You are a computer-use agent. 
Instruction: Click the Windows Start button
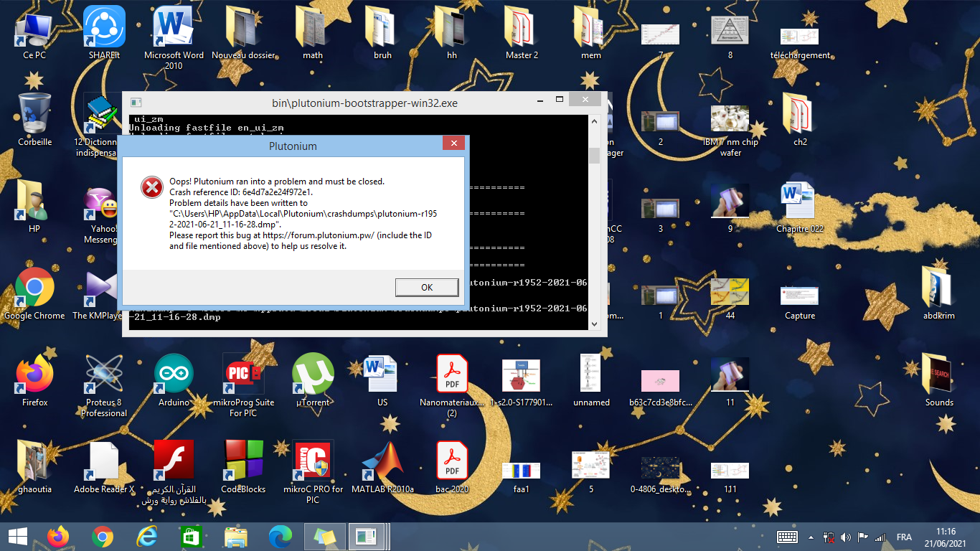(x=17, y=537)
